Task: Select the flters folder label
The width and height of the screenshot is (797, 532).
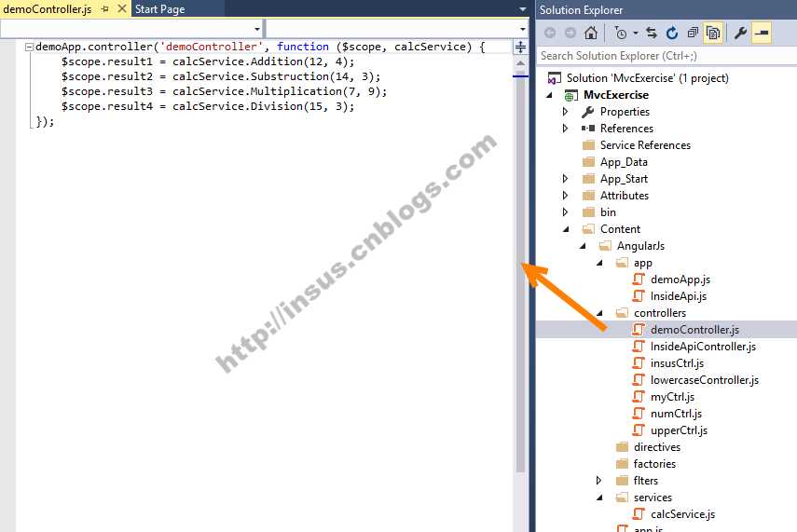Action: (646, 481)
